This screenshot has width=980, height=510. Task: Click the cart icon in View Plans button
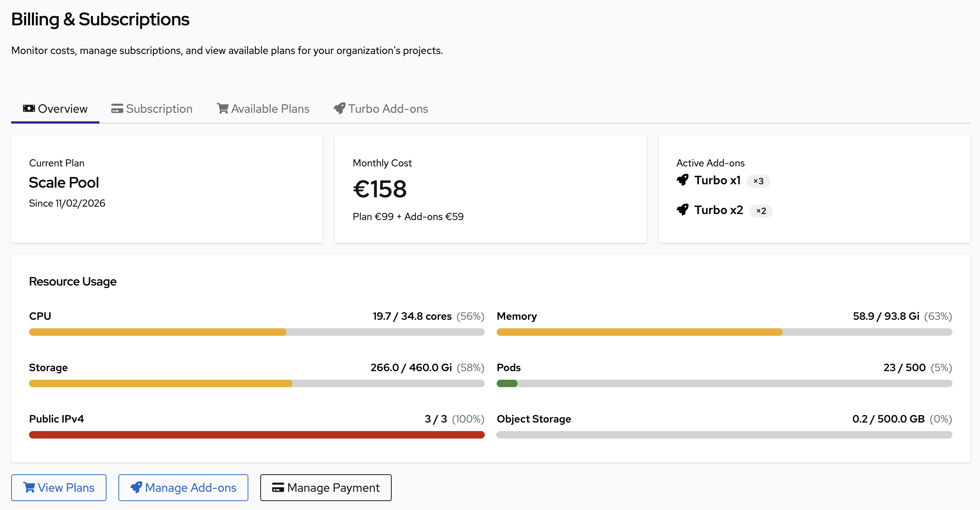[29, 488]
